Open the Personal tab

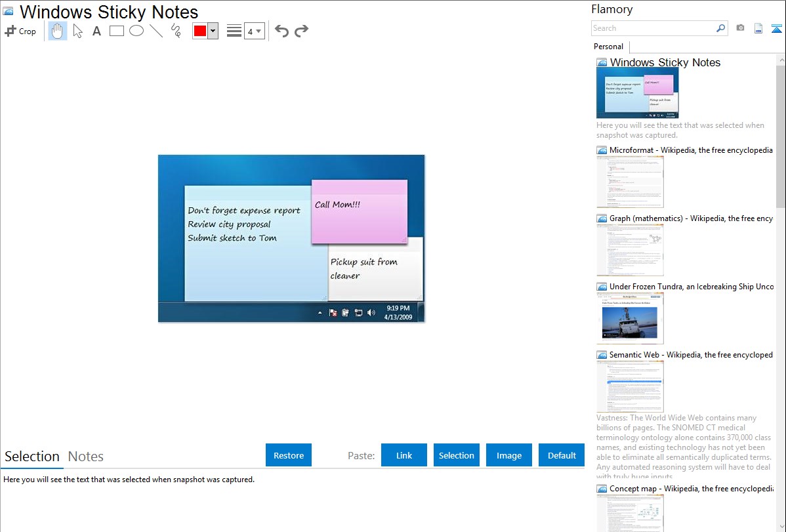tap(609, 47)
